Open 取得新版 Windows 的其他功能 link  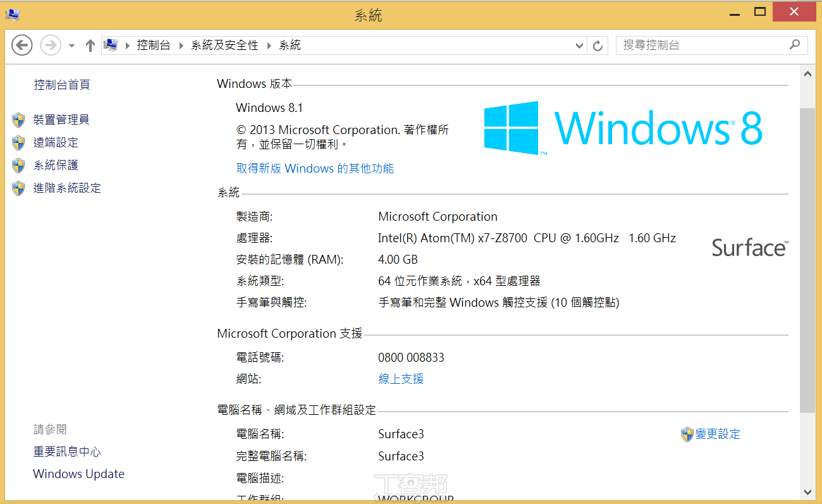315,168
